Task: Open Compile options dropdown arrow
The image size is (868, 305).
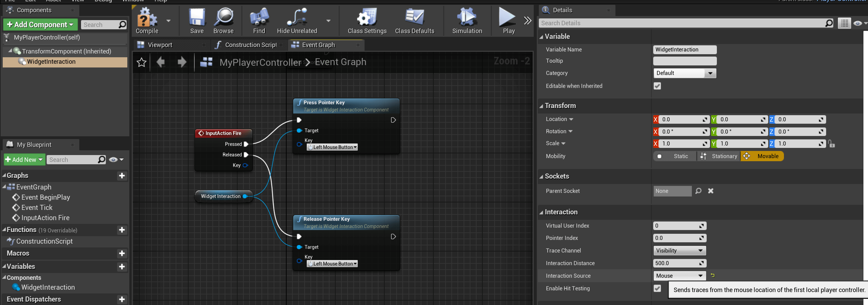Action: click(x=168, y=21)
